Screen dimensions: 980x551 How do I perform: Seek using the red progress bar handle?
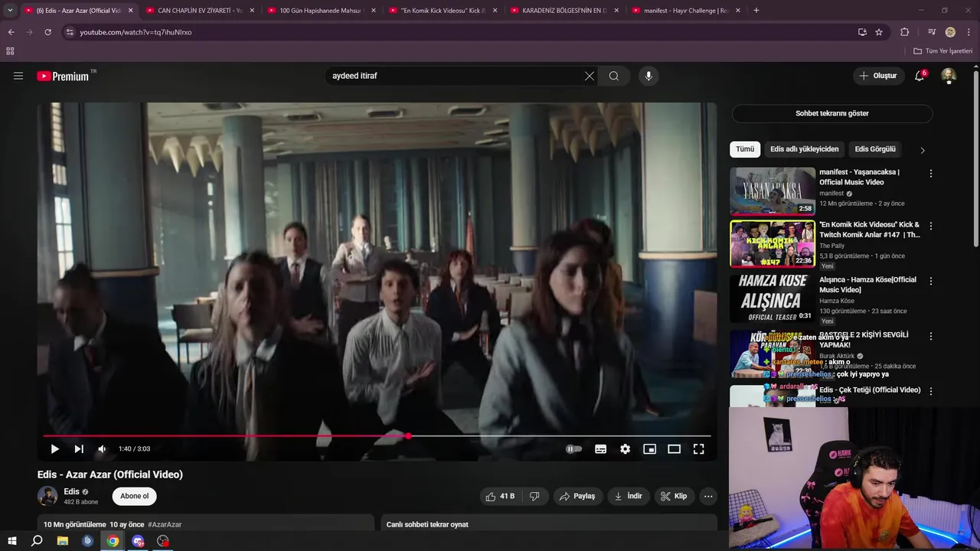pyautogui.click(x=408, y=435)
